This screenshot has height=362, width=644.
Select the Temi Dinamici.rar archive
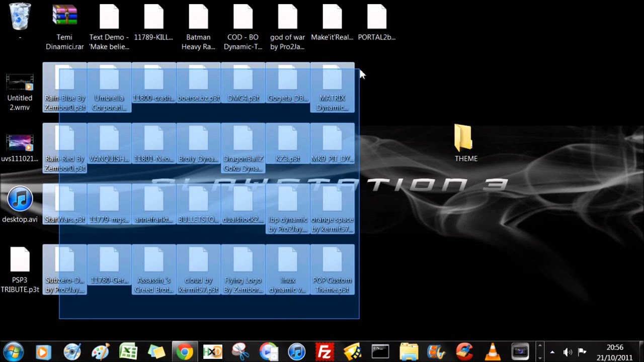[65, 27]
